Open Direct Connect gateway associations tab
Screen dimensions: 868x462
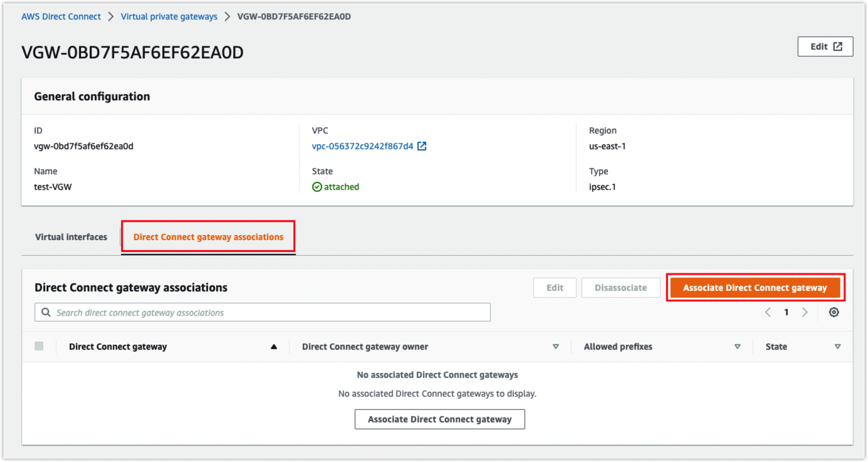coord(208,237)
